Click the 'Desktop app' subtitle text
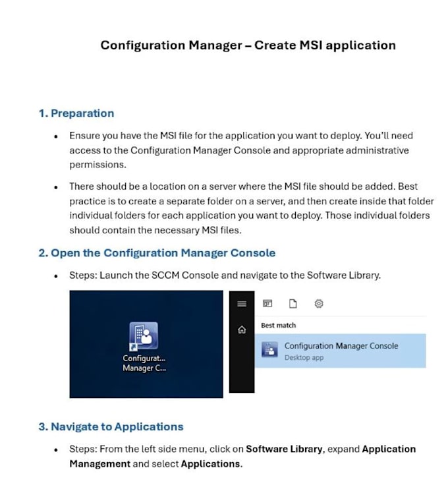Screen dimensions: 448x493 coord(304,358)
